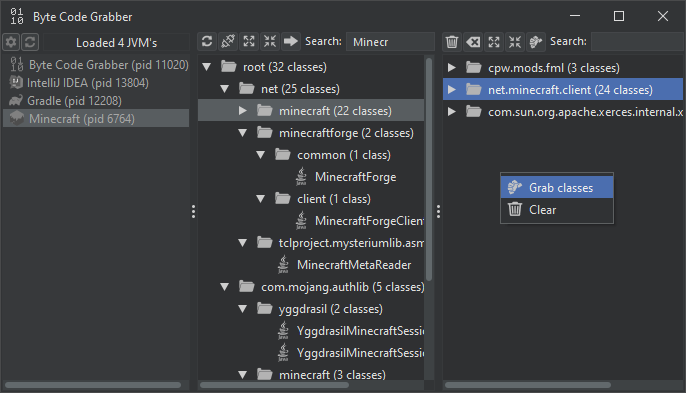686x393 pixels.
Task: Click horizontal scrollbar under JVM list
Action: tap(93, 385)
